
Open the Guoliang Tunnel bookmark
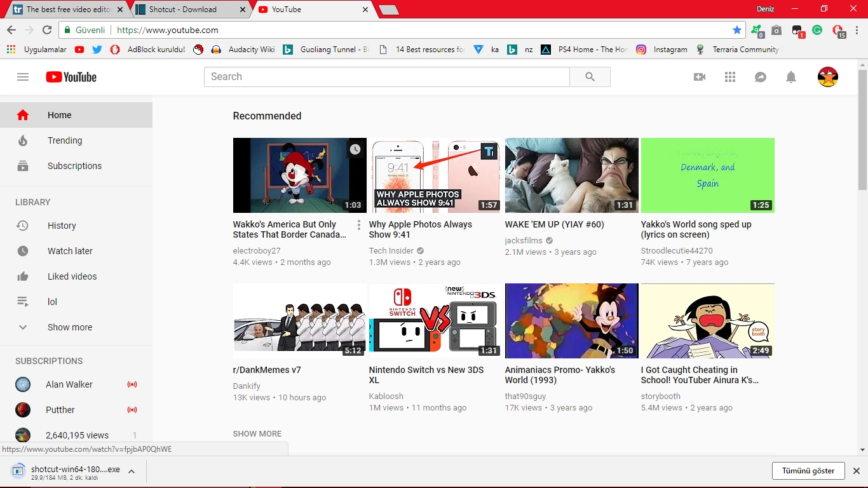pos(326,50)
